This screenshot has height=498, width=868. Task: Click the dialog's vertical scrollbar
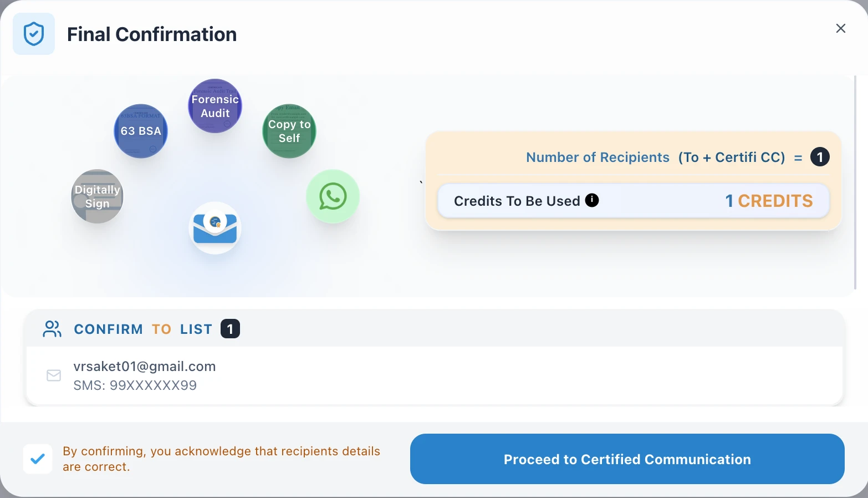[x=855, y=183]
